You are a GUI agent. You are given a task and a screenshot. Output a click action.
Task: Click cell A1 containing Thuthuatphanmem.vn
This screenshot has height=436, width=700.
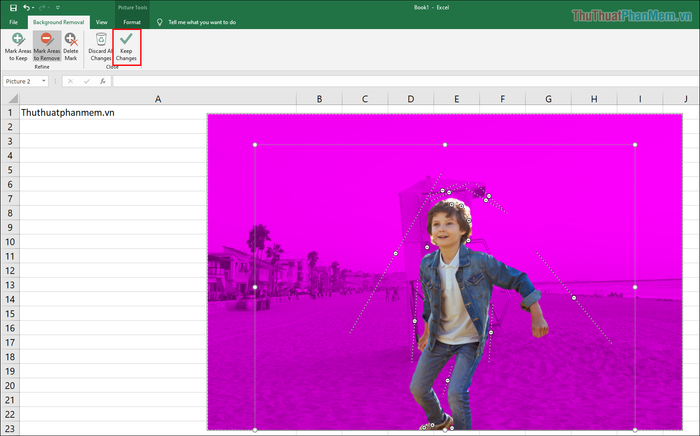pos(158,112)
